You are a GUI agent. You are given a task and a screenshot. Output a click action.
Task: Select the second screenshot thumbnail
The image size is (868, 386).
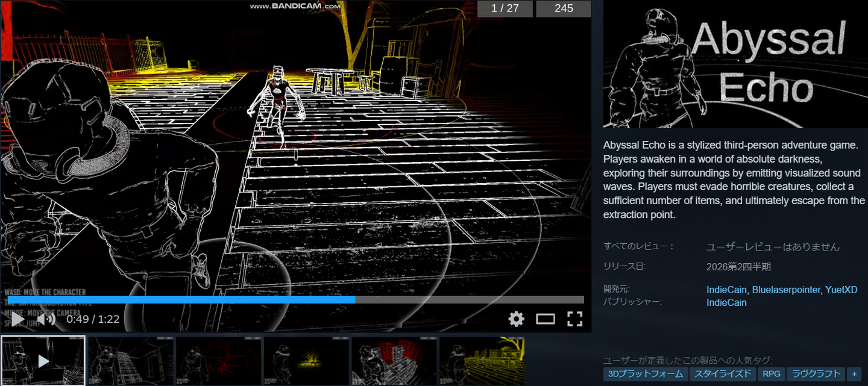point(130,361)
